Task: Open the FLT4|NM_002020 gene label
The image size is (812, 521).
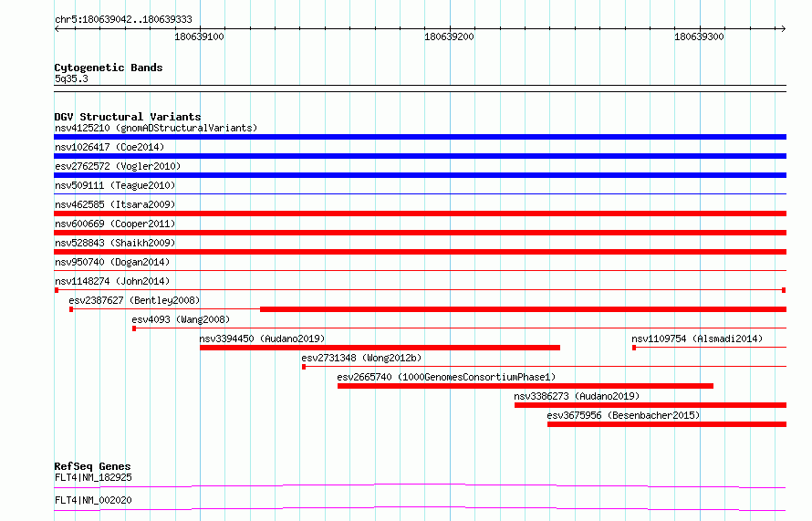Action: point(93,500)
